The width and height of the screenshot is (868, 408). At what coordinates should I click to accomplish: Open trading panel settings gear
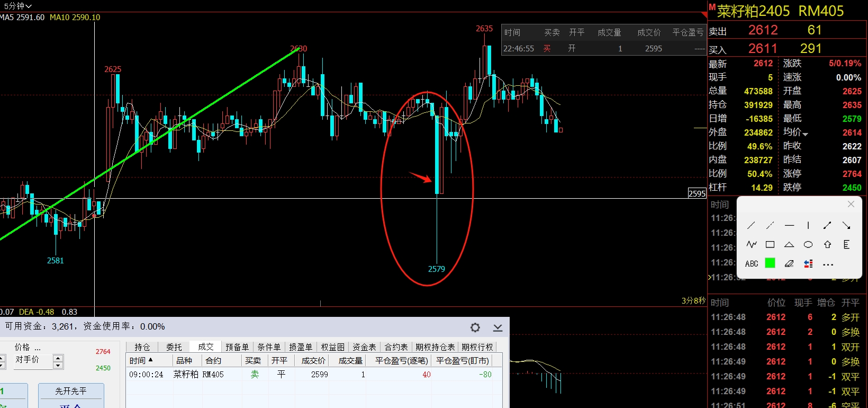tap(475, 327)
